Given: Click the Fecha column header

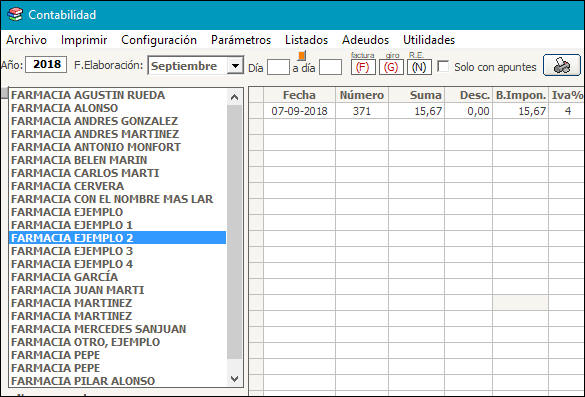Looking at the screenshot, I should (299, 95).
